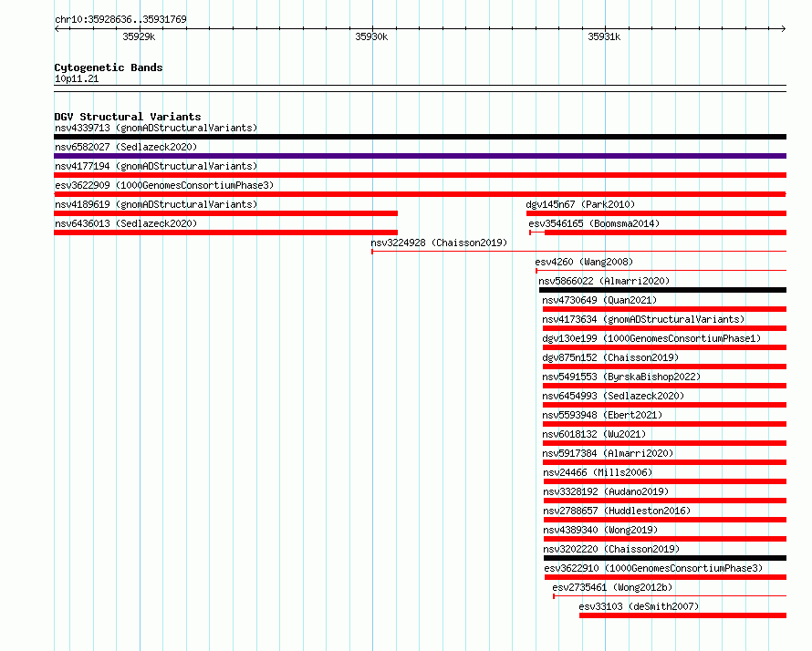This screenshot has height=651, width=812.
Task: Click the chr10:35928636..35931769 coordinate text
Action: tap(120, 19)
